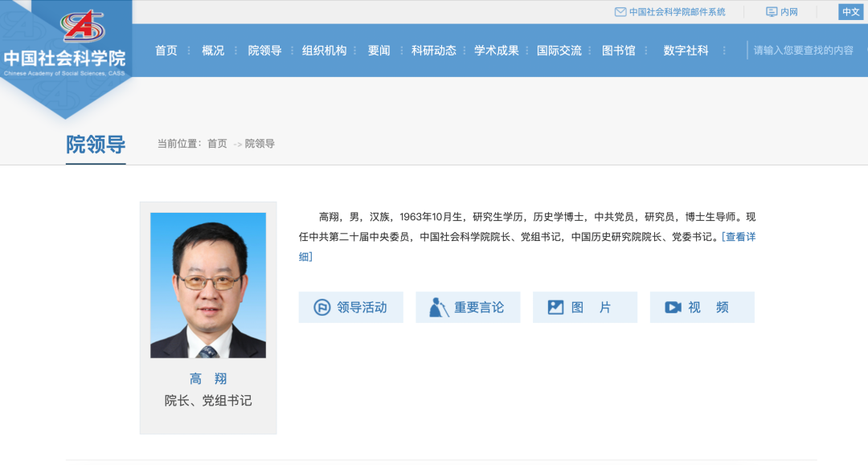Open the 视频 button

point(702,308)
